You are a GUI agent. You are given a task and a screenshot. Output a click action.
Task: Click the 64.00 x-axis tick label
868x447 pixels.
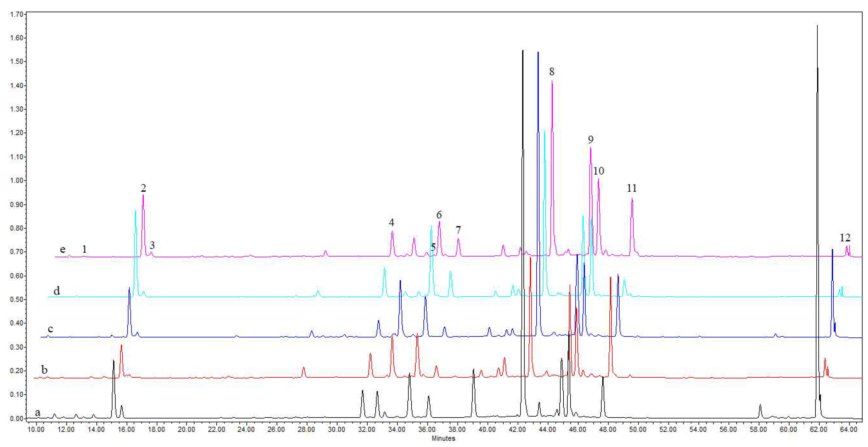click(849, 429)
